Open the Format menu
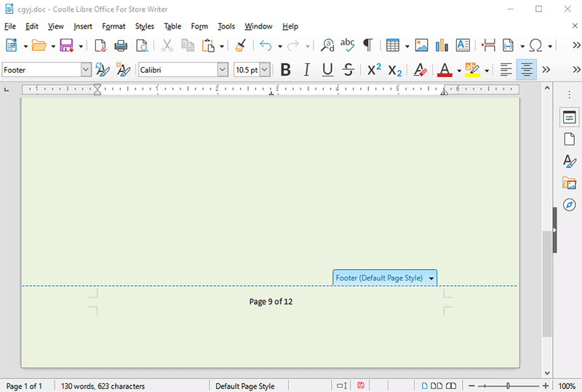 click(x=113, y=26)
